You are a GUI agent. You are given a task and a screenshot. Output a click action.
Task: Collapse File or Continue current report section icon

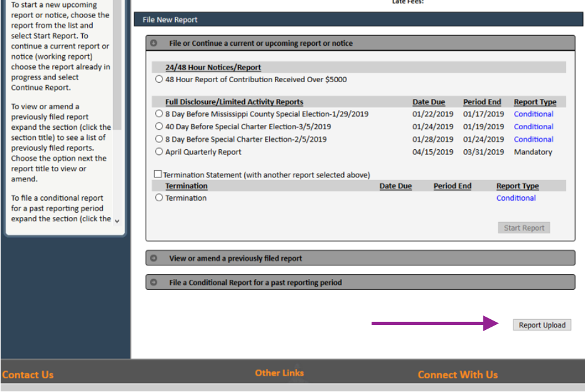(154, 43)
